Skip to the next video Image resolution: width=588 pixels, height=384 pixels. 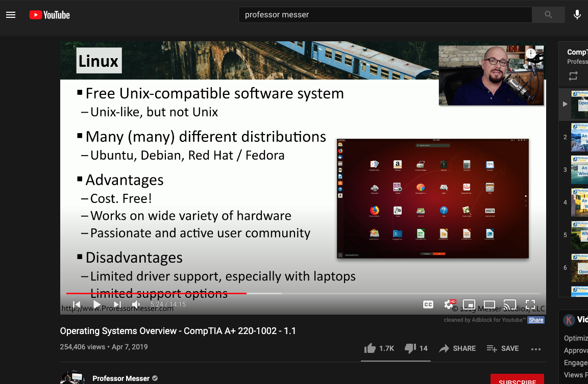point(117,304)
